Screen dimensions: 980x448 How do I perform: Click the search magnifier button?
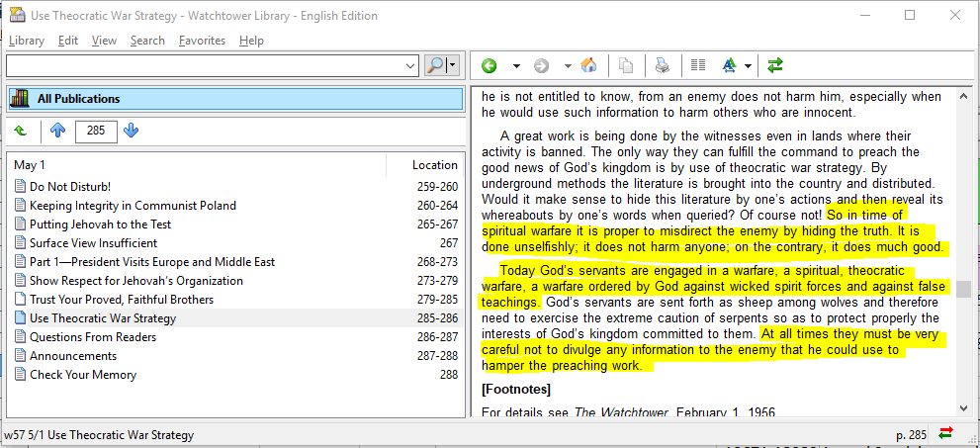tap(436, 65)
